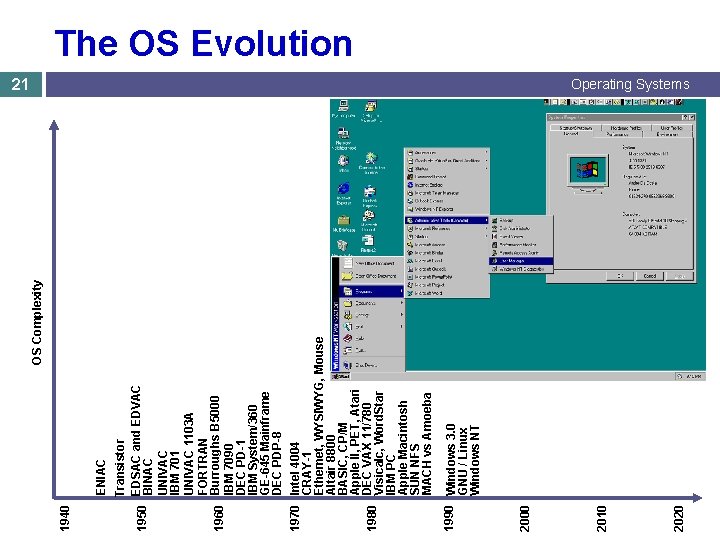Click the slide number "21"
This screenshot has height=540, width=720.
coord(20,84)
